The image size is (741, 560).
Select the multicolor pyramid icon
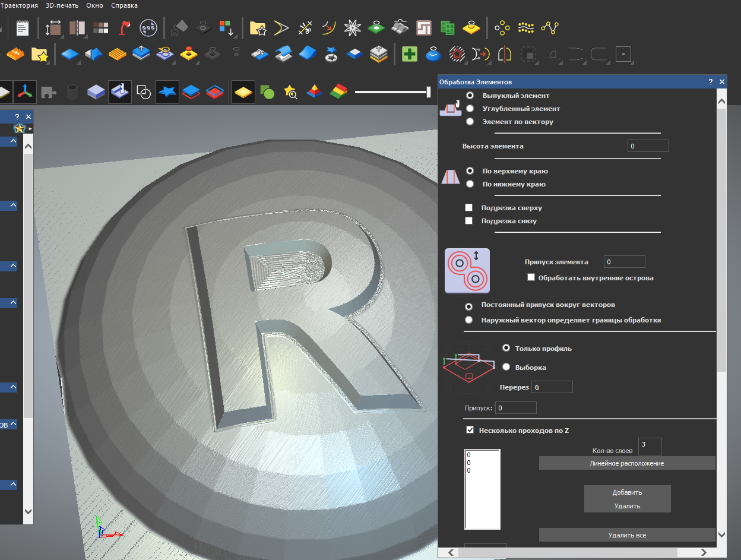(314, 92)
